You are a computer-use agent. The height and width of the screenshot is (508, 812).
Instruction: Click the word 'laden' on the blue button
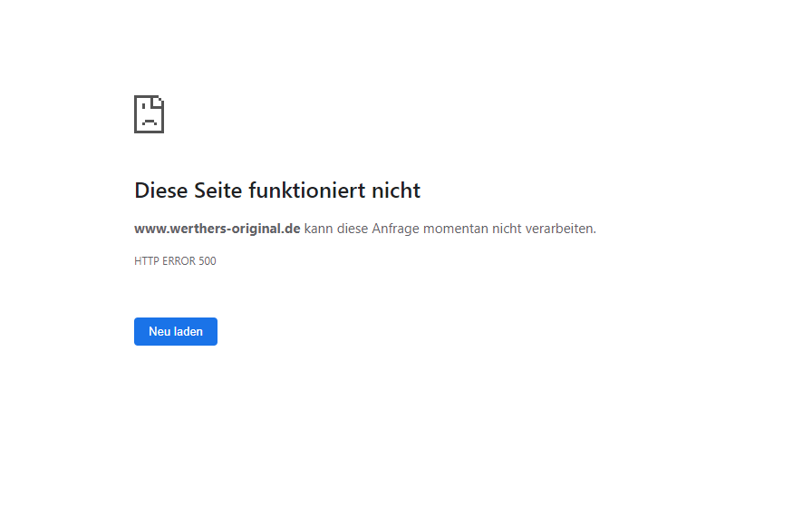click(x=188, y=331)
